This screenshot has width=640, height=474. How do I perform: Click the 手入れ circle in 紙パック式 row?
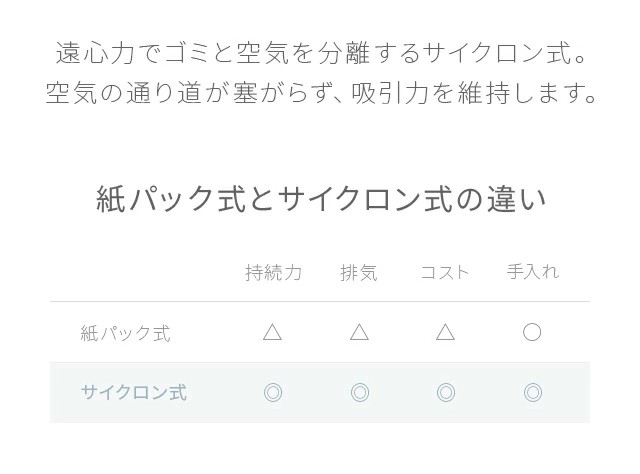coord(532,332)
